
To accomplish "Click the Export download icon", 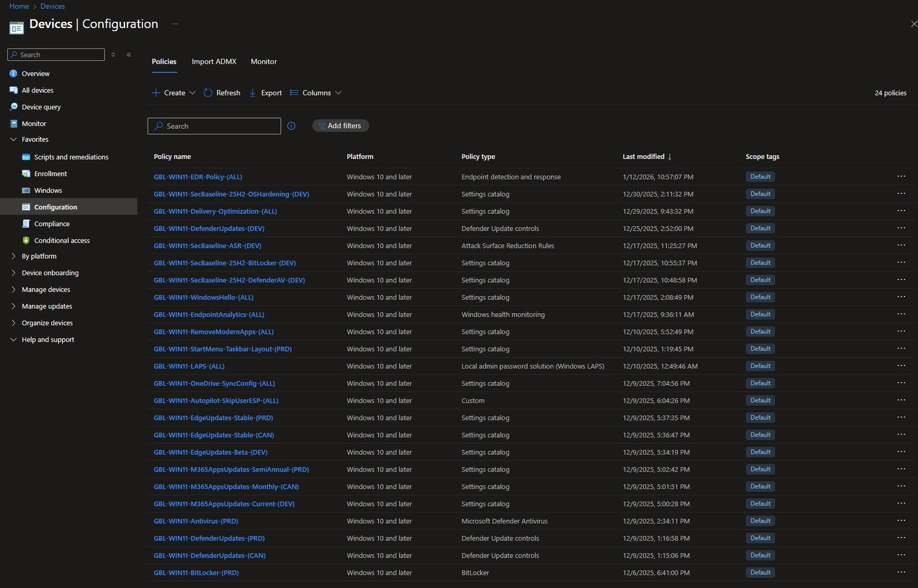I will click(252, 93).
